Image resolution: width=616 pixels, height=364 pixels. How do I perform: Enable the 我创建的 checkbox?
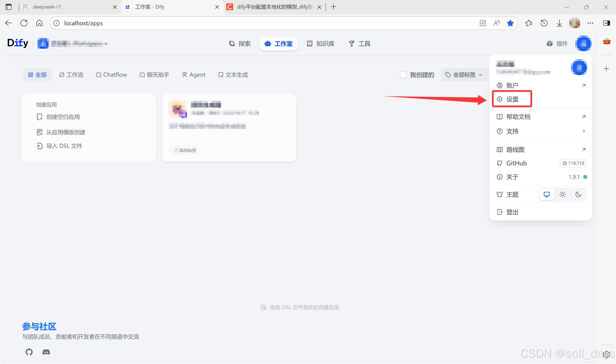click(x=403, y=75)
